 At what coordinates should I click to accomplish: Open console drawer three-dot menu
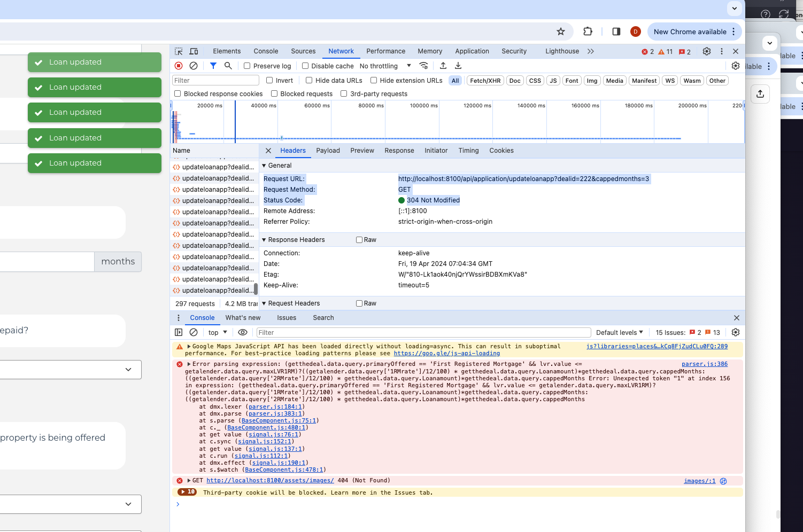(179, 318)
